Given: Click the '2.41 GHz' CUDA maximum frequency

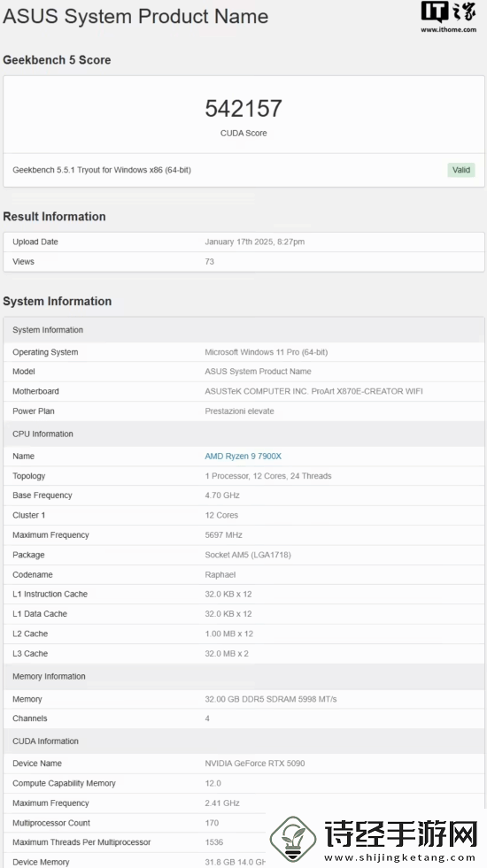Looking at the screenshot, I should coord(222,803).
